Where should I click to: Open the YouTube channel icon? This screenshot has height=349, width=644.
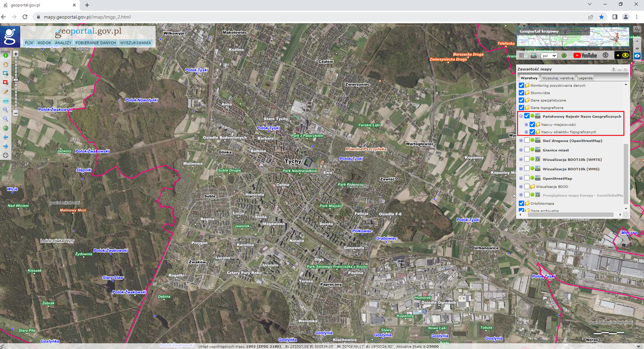click(x=585, y=56)
